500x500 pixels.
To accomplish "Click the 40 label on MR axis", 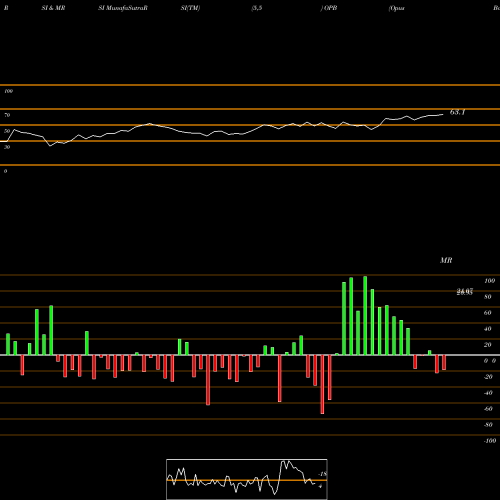I will (488, 329).
